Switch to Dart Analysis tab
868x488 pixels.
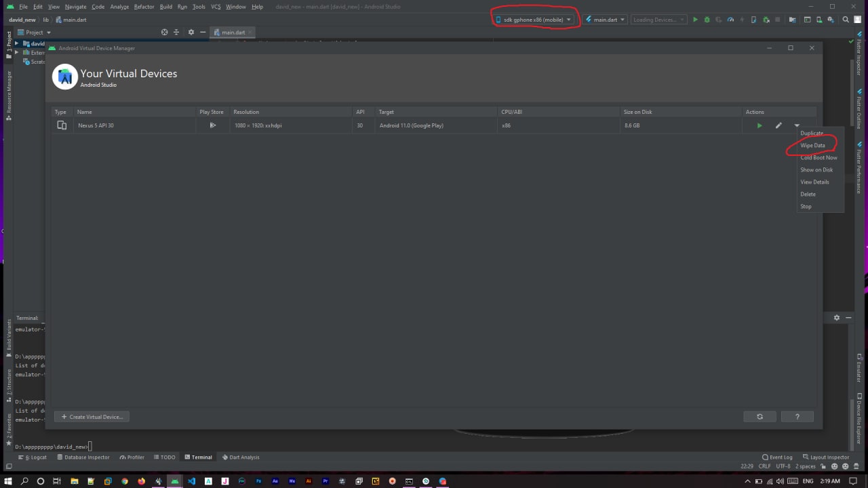pyautogui.click(x=241, y=457)
